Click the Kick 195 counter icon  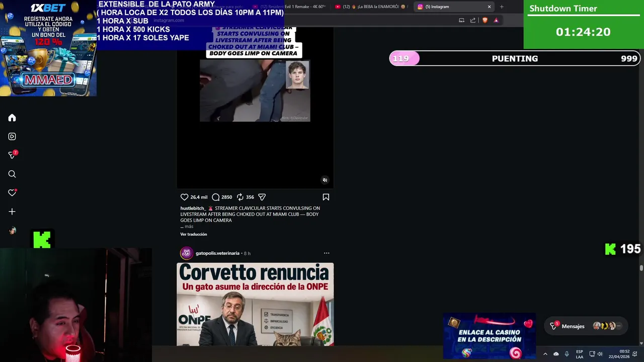click(x=610, y=249)
